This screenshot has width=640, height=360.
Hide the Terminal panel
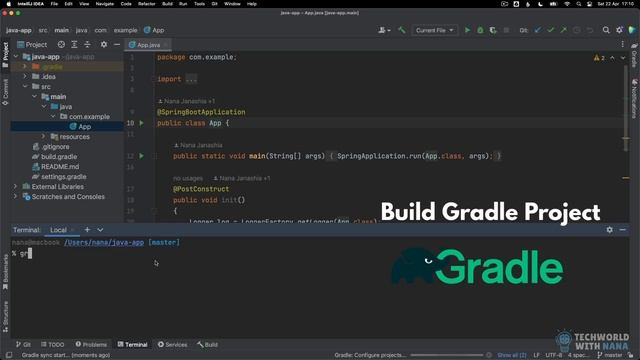pyautogui.click(x=622, y=230)
